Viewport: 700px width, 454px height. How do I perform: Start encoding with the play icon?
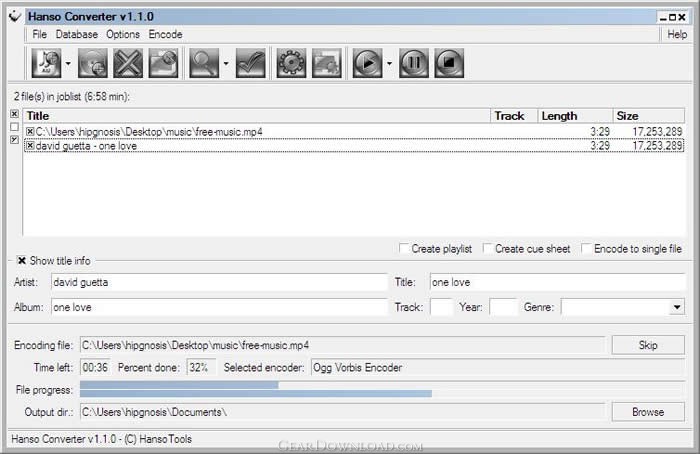tap(367, 63)
